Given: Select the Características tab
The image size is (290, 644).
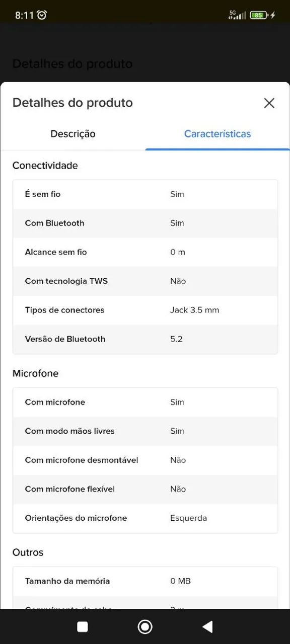Looking at the screenshot, I should coord(217,134).
